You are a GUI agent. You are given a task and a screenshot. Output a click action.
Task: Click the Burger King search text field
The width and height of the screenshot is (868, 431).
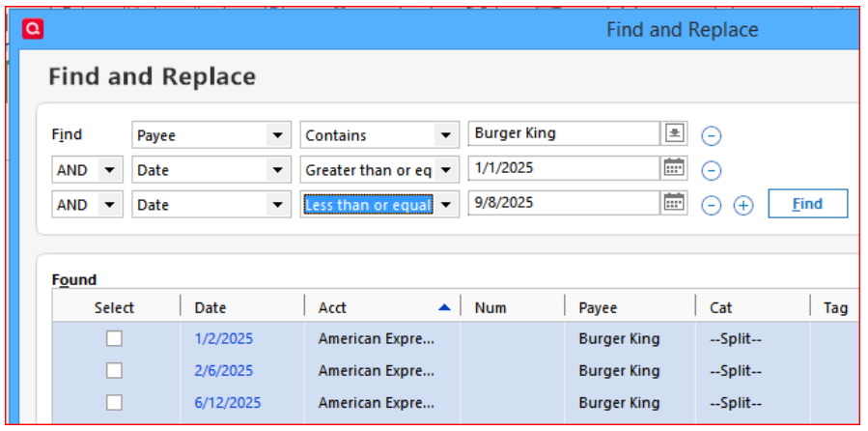[564, 133]
